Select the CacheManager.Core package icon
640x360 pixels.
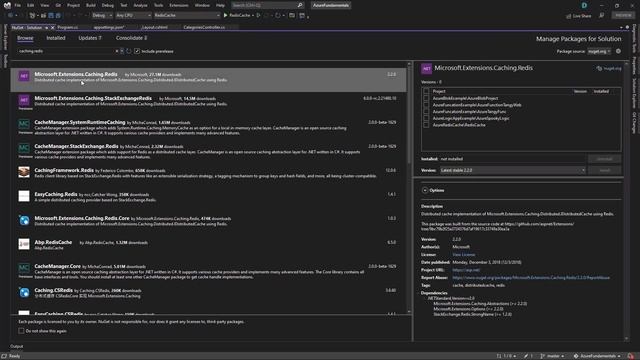[24, 268]
